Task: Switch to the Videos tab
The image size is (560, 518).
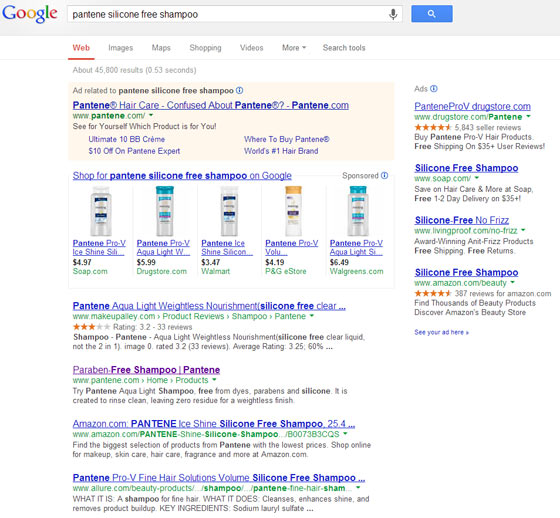Action: 251,48
